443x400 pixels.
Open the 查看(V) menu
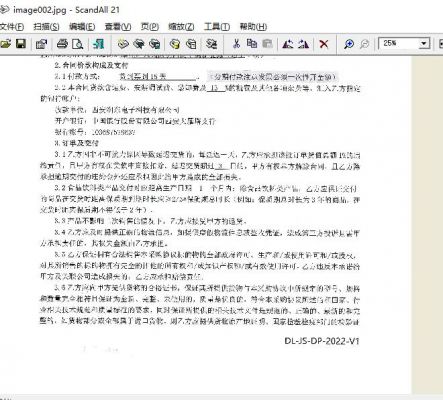click(x=118, y=27)
